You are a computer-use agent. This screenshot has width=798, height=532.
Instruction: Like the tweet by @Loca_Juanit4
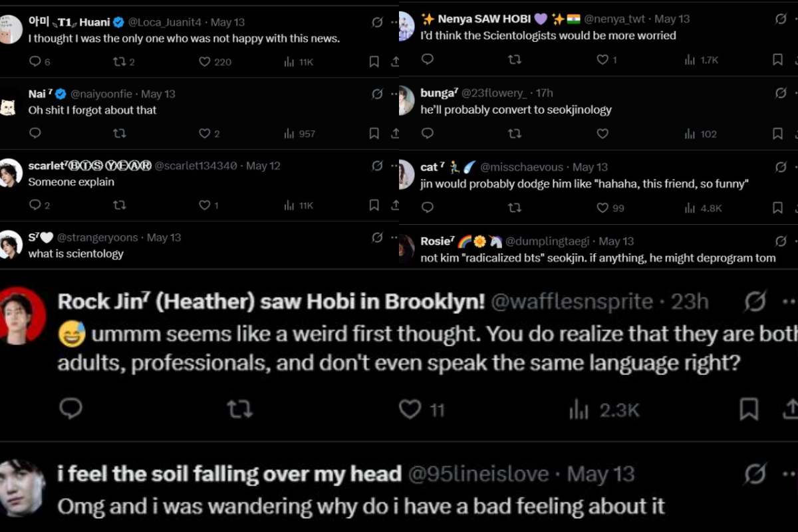click(205, 62)
